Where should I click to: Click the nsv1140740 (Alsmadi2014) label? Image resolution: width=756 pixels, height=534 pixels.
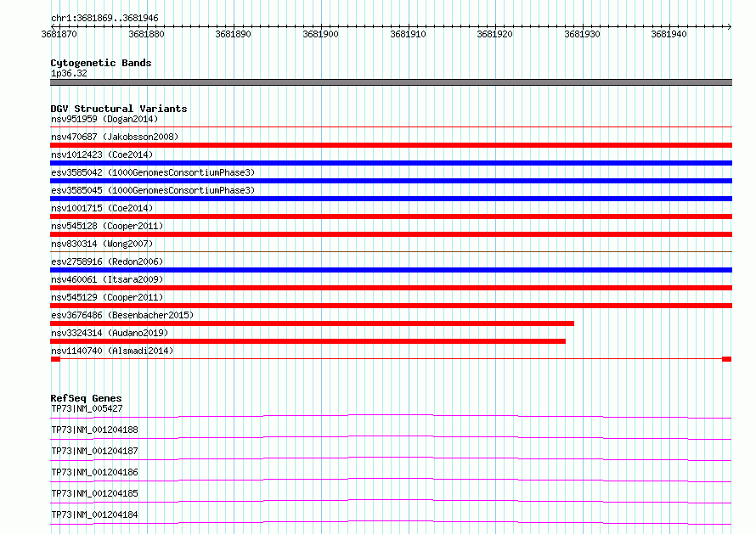coord(112,351)
